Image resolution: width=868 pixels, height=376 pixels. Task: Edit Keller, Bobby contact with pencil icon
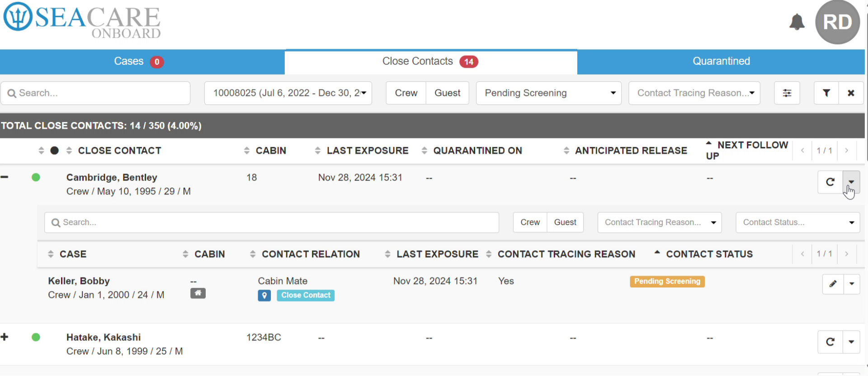pyautogui.click(x=833, y=284)
